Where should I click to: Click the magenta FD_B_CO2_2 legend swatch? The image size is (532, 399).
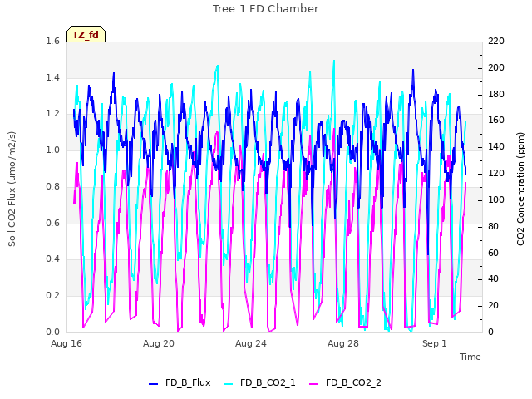point(314,384)
